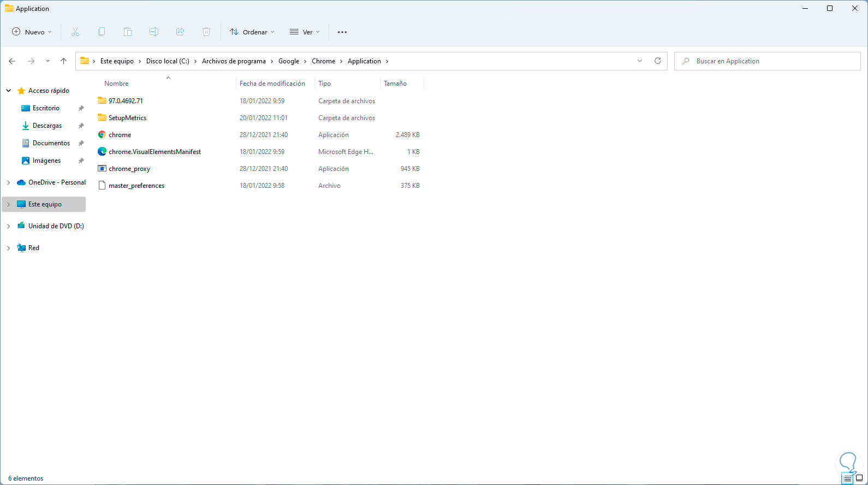The height and width of the screenshot is (485, 868).
Task: Click the search magnifier icon
Action: pyautogui.click(x=686, y=61)
